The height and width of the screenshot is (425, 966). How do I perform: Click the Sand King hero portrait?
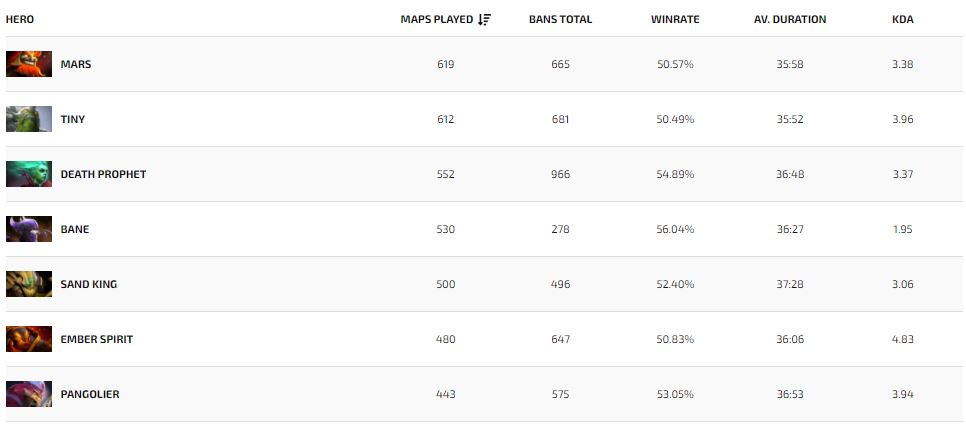click(x=29, y=284)
